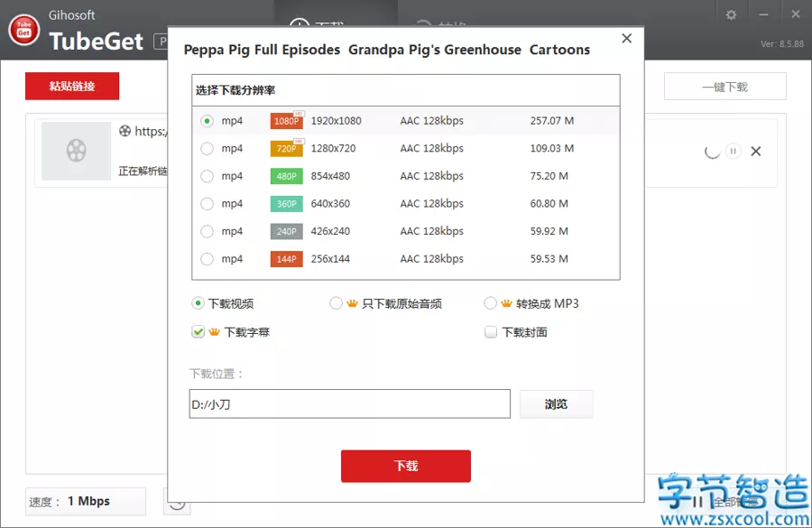Click the "选择下载分辨率" header text
Screen dimensions: 812x528
(x=235, y=90)
